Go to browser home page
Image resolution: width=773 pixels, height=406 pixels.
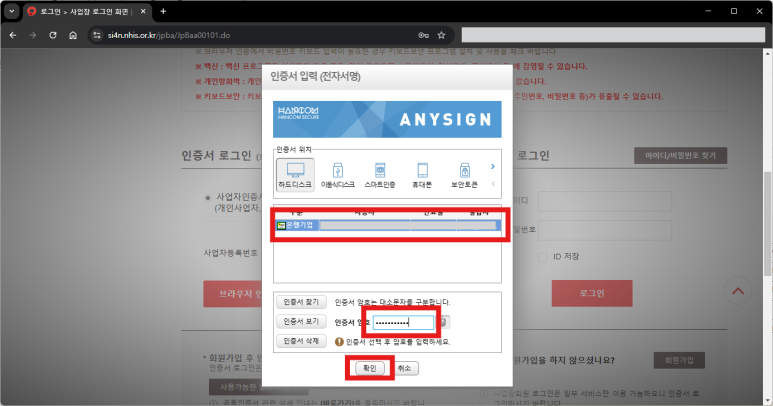pyautogui.click(x=73, y=35)
